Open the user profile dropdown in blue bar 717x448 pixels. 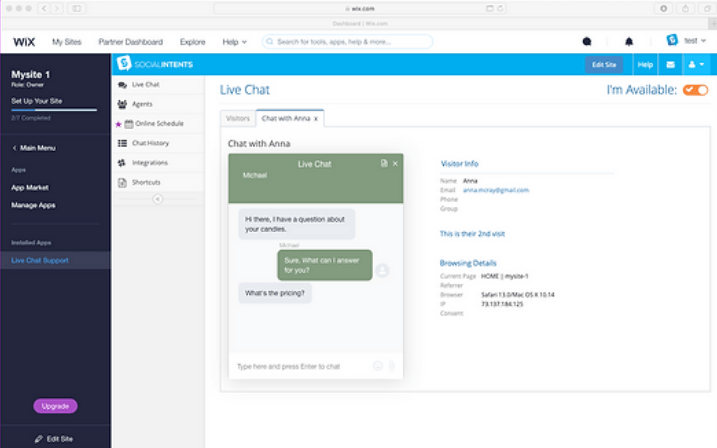696,64
